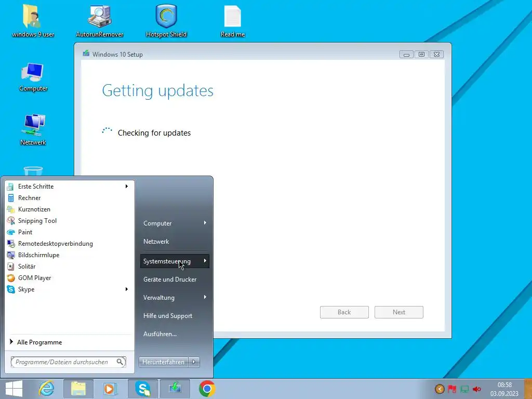Open Systemsteuerung in the Start menu
This screenshot has height=399, width=532.
[175, 261]
